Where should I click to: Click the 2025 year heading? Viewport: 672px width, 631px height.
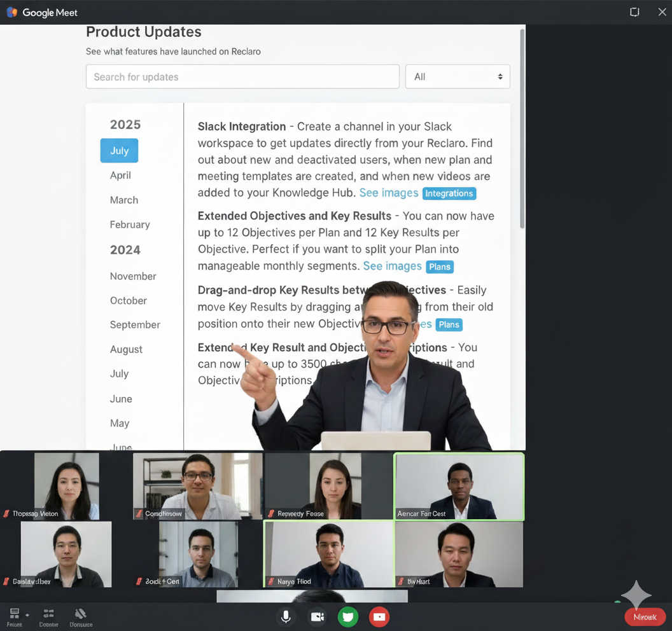[x=125, y=125]
